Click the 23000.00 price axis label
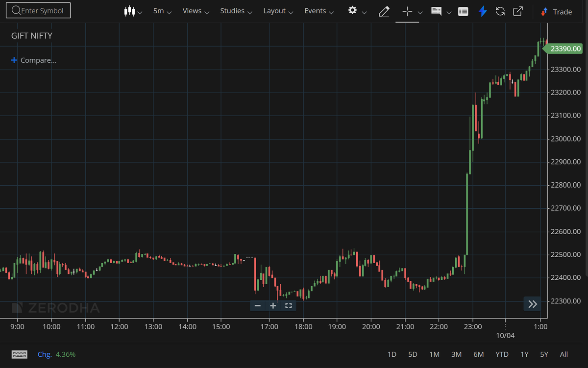This screenshot has height=368, width=588. click(x=566, y=139)
